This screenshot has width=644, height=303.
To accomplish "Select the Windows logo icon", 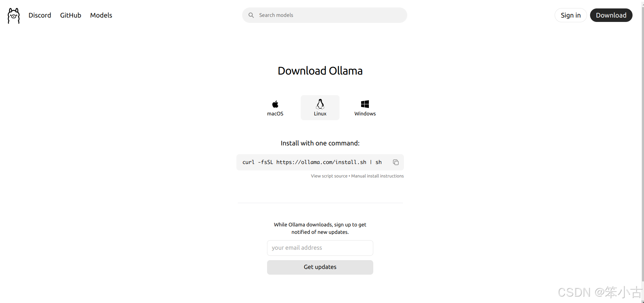I will coord(365,104).
